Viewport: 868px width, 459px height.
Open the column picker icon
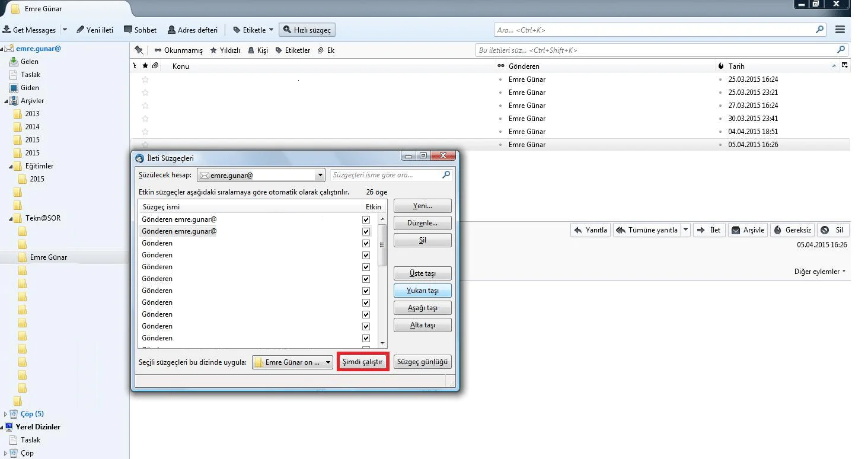pyautogui.click(x=845, y=66)
